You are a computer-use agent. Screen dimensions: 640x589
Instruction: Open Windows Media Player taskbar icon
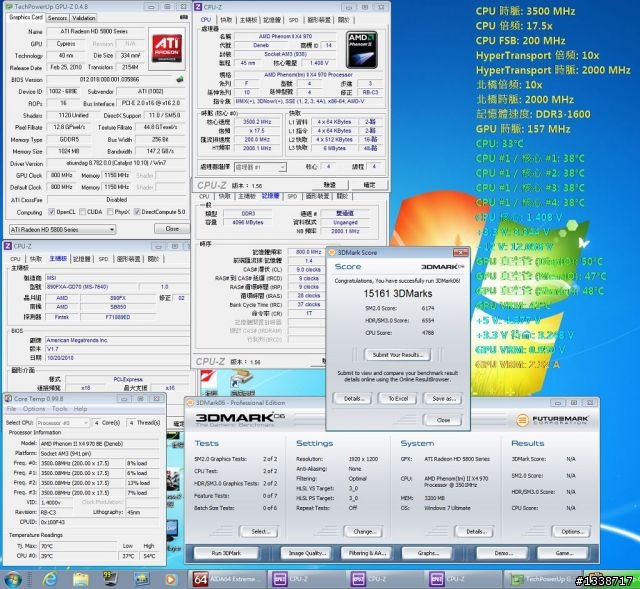click(171, 579)
